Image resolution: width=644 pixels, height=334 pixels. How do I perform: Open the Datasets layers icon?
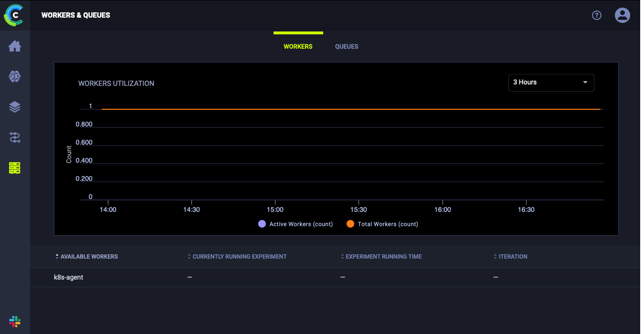point(15,107)
